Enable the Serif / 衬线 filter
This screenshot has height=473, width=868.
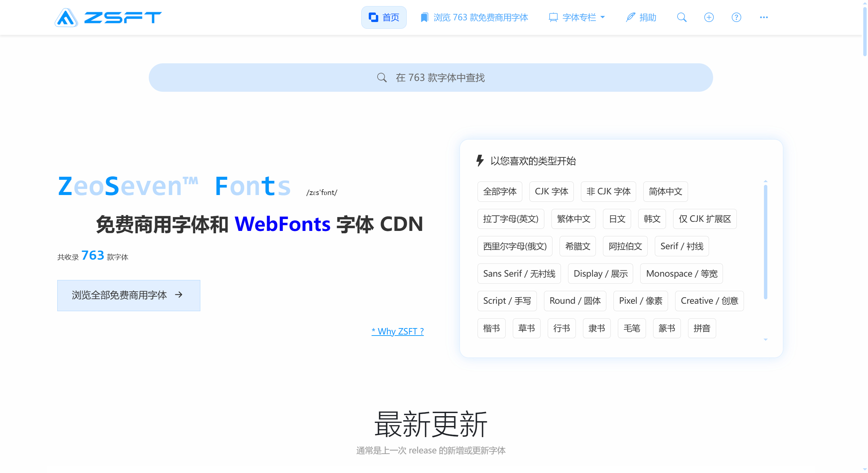point(682,246)
